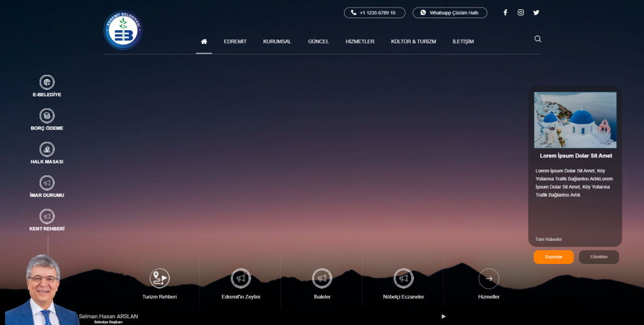Click the Hizmetler arrow icon
The image size is (644, 325).
(x=489, y=278)
